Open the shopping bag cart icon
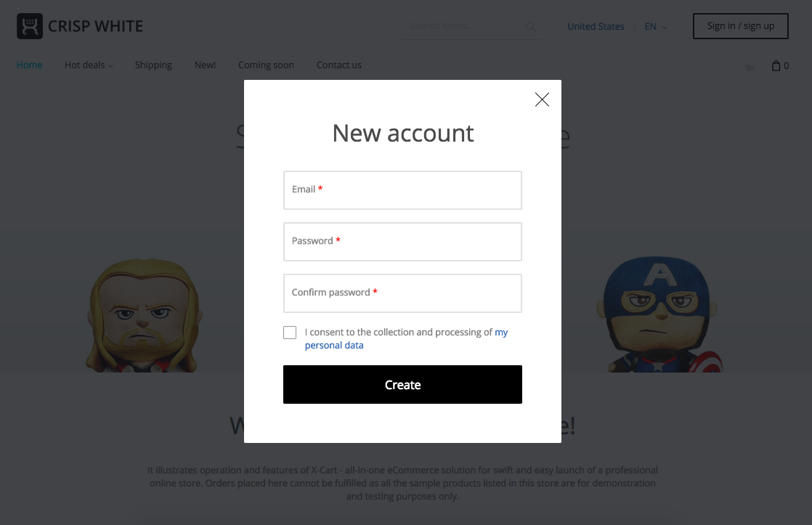 (x=776, y=66)
